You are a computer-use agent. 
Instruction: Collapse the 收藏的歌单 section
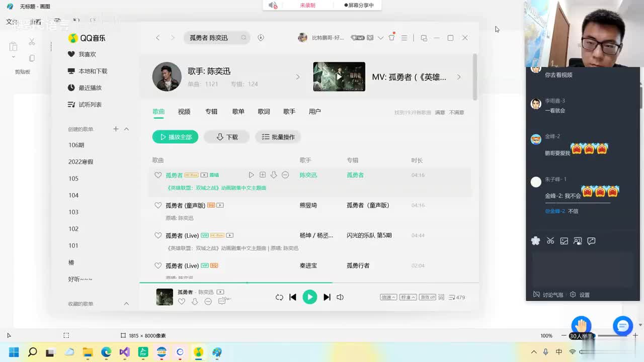126,304
